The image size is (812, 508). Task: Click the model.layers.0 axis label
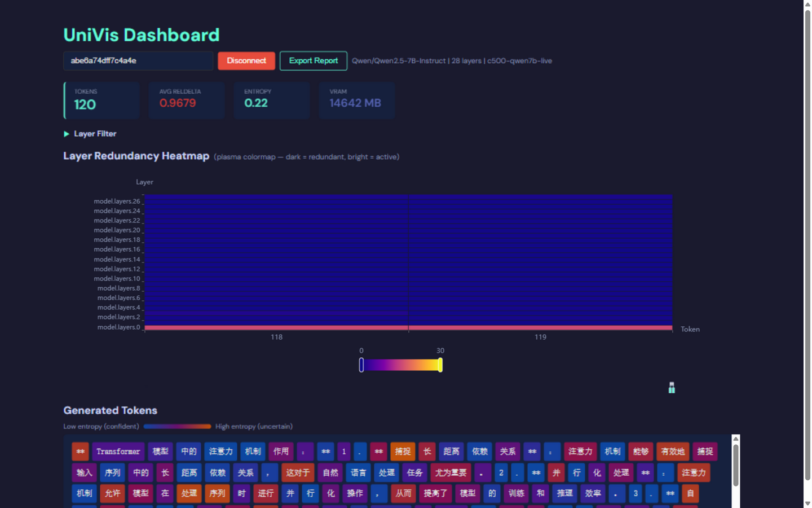[x=118, y=327]
